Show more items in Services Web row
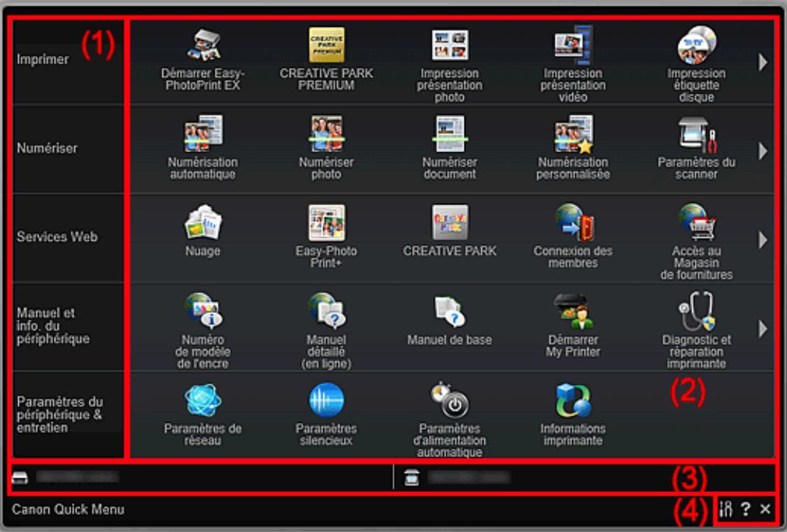This screenshot has height=532, width=787. (762, 239)
